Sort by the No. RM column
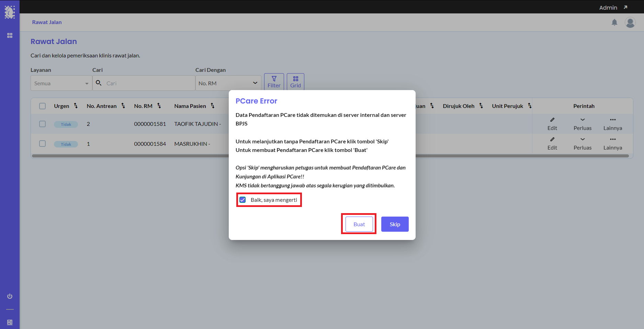Screen dimensions: 644x329 159,106
